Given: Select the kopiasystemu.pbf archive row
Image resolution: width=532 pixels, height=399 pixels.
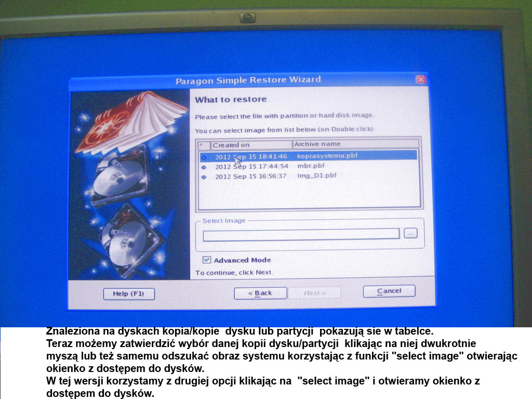Looking at the screenshot, I should pyautogui.click(x=309, y=156).
